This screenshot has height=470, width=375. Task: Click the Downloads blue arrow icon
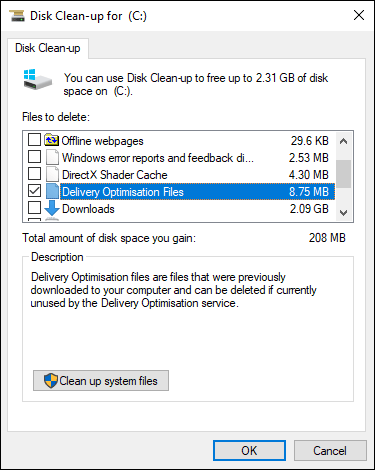52,208
